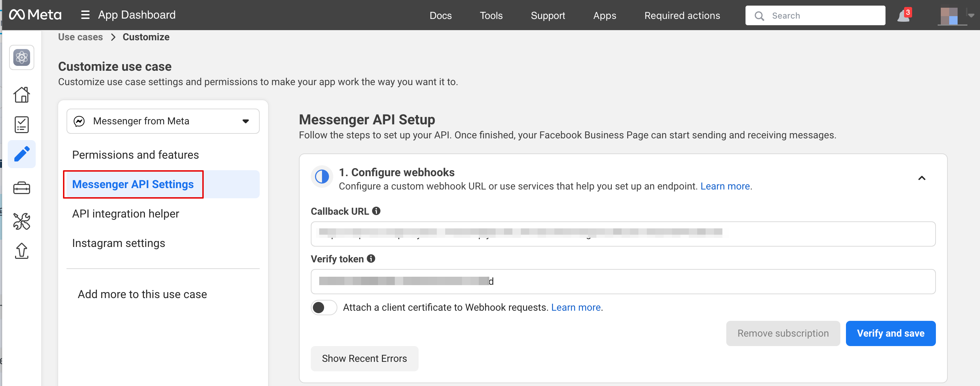This screenshot has height=386, width=980.
Task: Click the atom app icon in sidebar
Action: coord(22,57)
